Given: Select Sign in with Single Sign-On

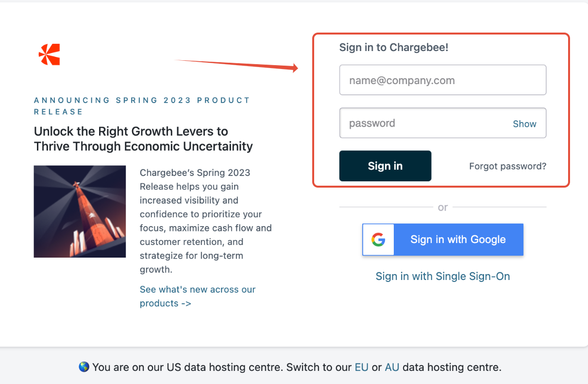Looking at the screenshot, I should 443,277.
